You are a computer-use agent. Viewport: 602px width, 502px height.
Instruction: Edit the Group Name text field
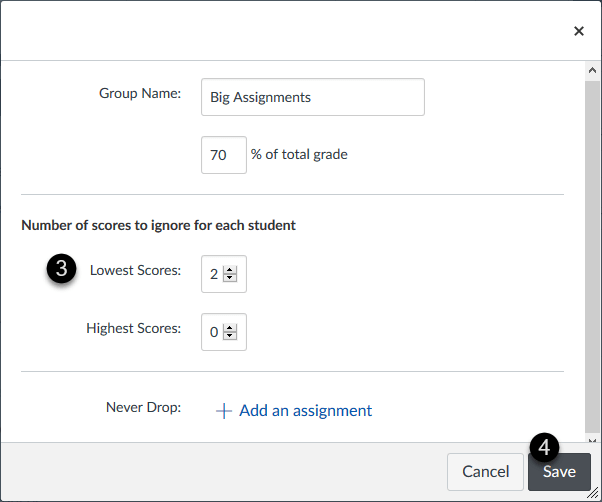point(313,97)
